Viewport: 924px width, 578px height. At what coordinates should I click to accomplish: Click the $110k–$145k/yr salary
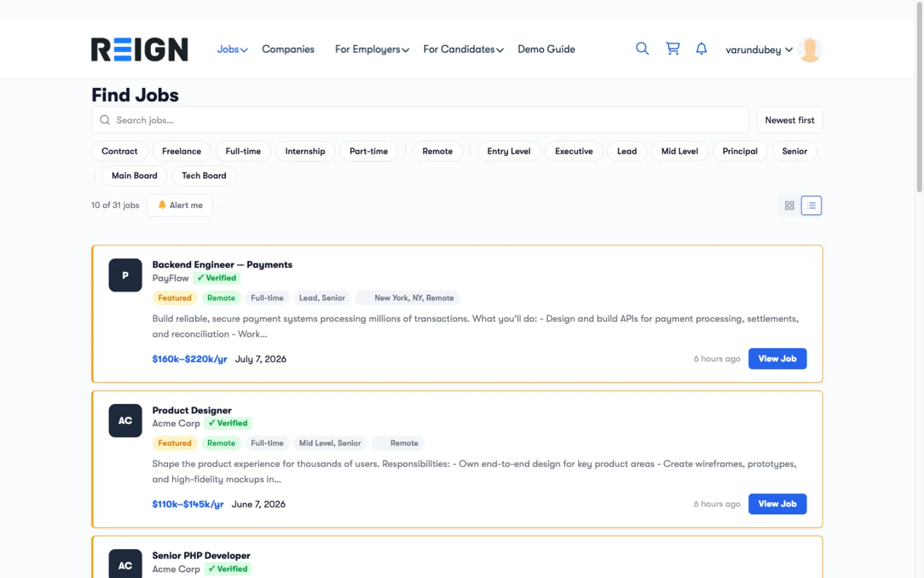188,504
